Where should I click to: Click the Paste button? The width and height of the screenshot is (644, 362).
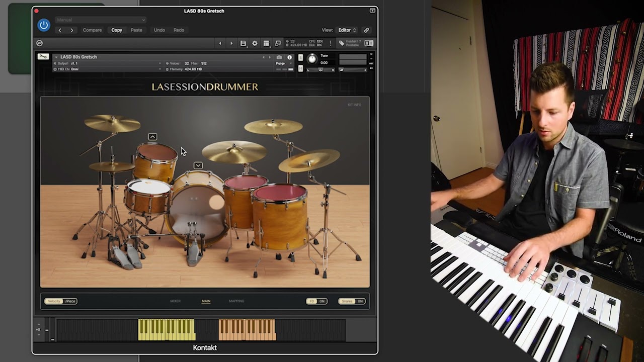(136, 30)
